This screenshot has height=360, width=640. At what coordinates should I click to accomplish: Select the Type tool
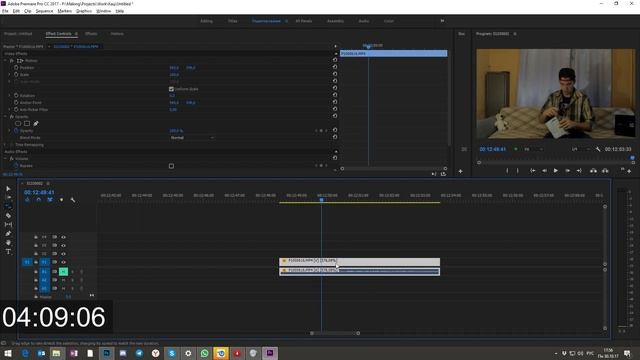(8, 251)
